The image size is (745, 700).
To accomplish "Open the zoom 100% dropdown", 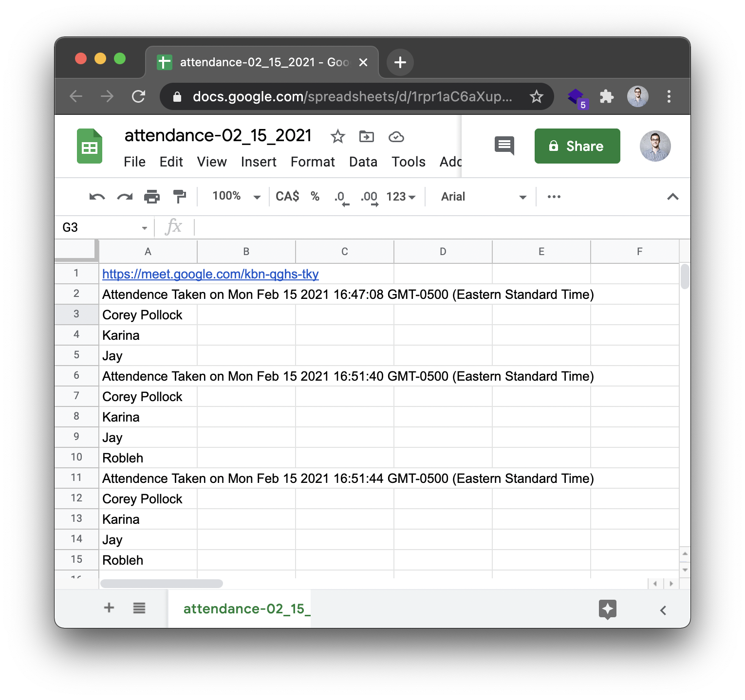I will pyautogui.click(x=237, y=197).
